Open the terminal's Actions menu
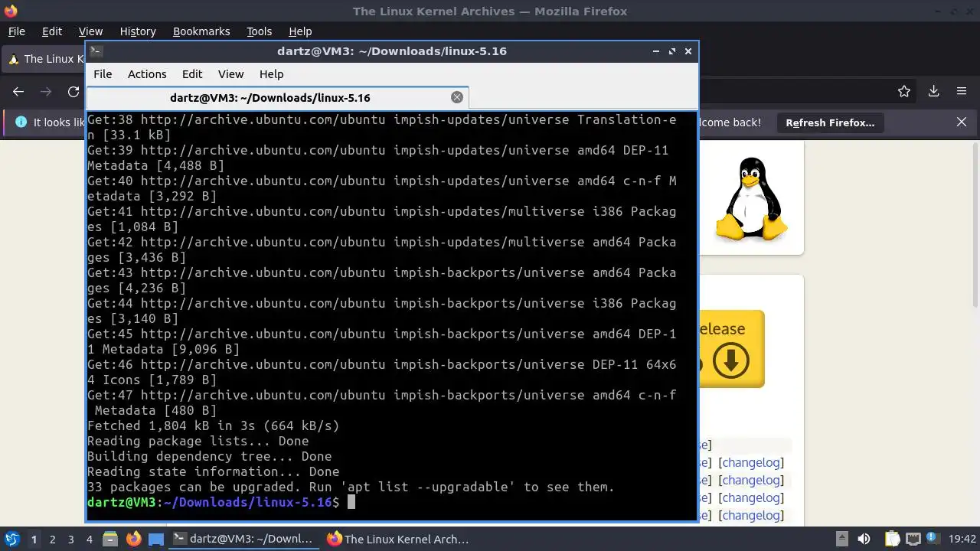The image size is (980, 551). pos(147,73)
